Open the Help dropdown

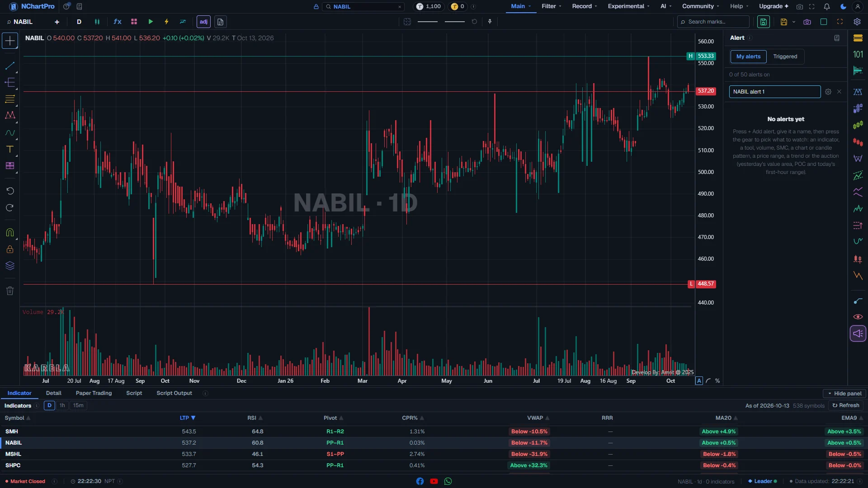pos(739,6)
